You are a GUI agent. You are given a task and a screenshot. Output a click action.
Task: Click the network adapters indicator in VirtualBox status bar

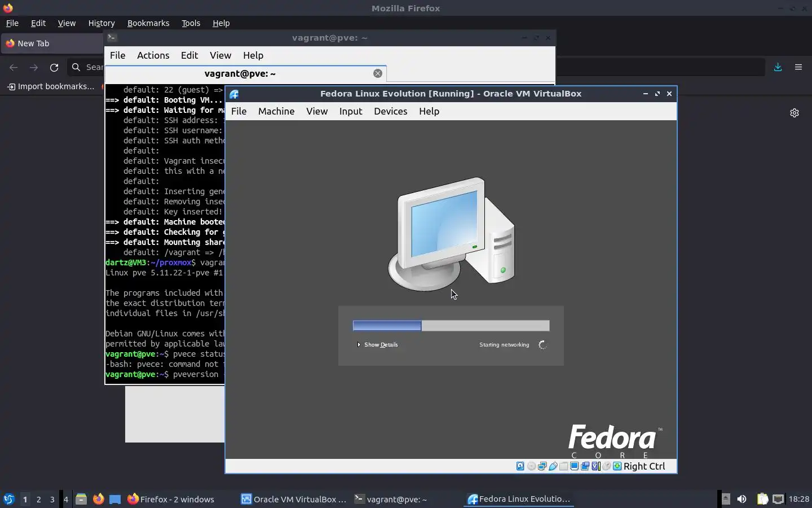pos(542,466)
